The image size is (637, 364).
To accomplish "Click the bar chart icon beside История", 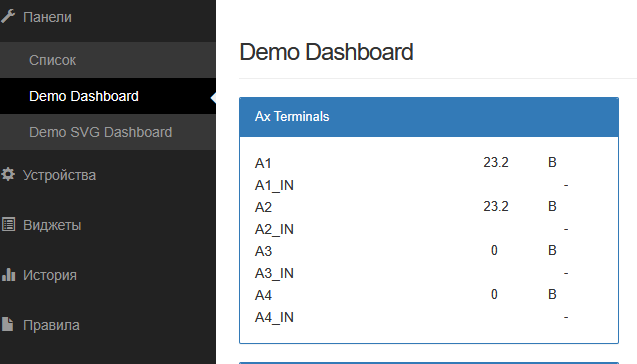I will coord(8,274).
